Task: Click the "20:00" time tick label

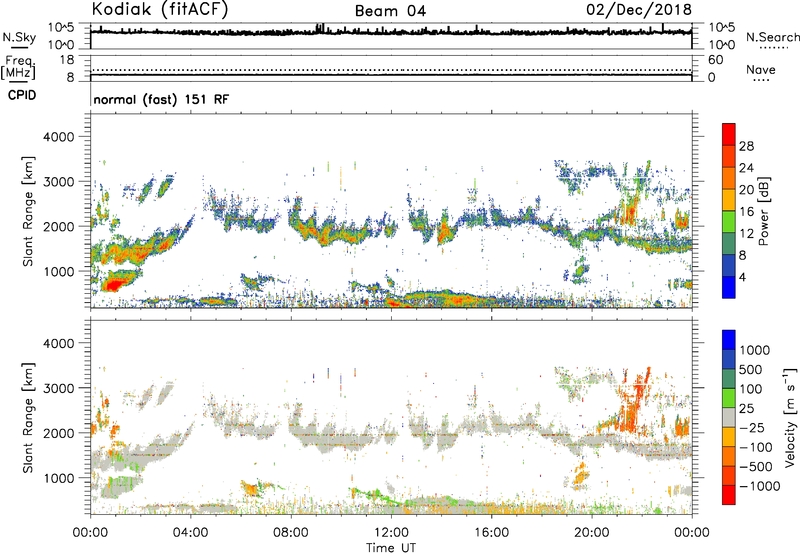Action: 591,533
